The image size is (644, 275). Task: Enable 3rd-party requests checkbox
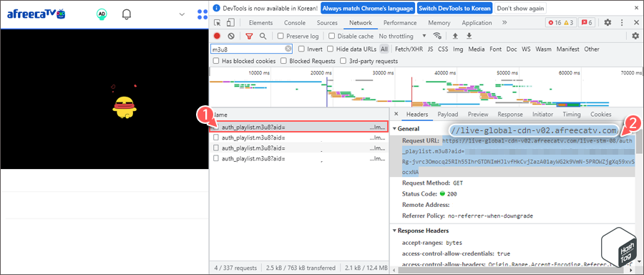pos(343,61)
